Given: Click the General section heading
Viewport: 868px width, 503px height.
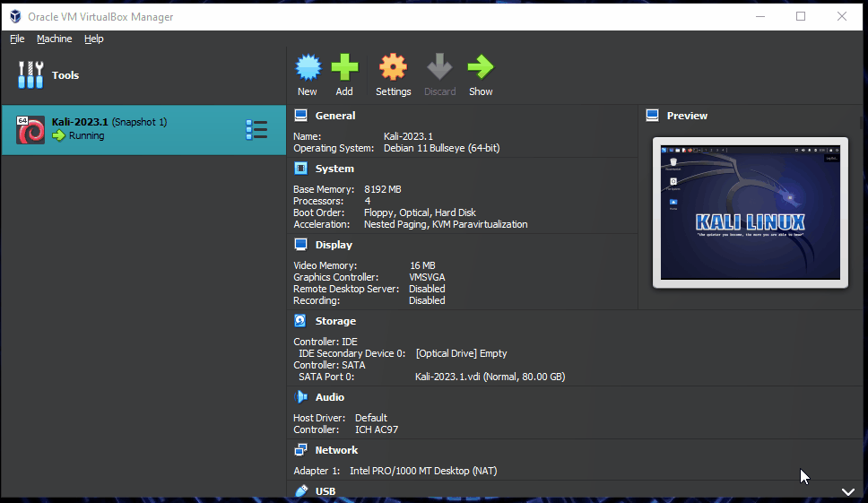Looking at the screenshot, I should [334, 116].
